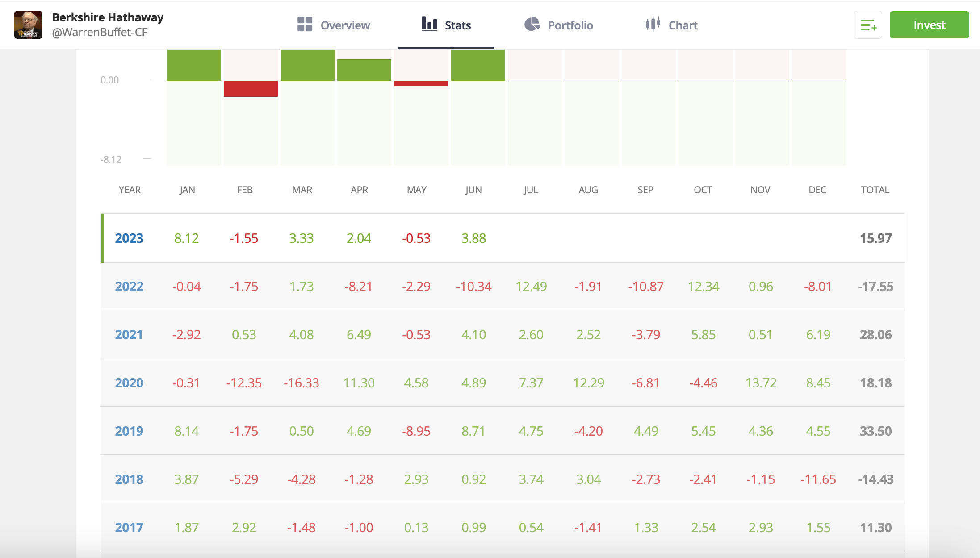Click the January green bar in chart
This screenshot has width=980, height=558.
194,65
